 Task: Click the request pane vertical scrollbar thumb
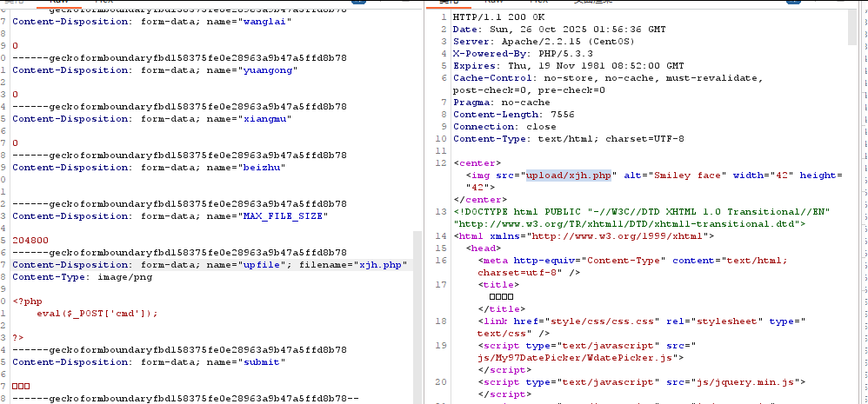pos(417,316)
